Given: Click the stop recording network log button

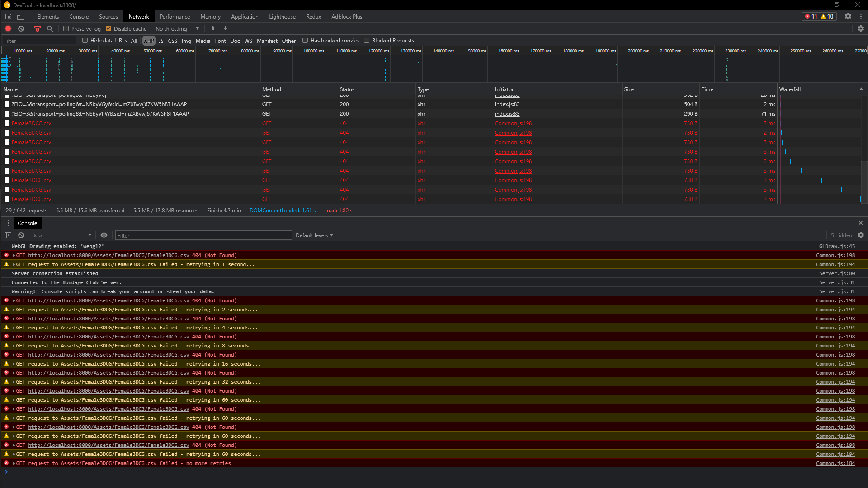Looking at the screenshot, I should [8, 28].
